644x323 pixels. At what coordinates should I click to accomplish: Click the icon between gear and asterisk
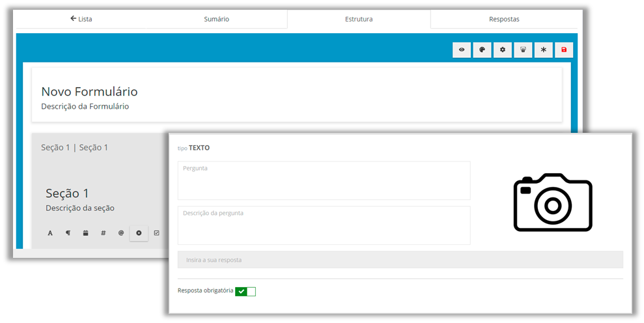pos(524,49)
